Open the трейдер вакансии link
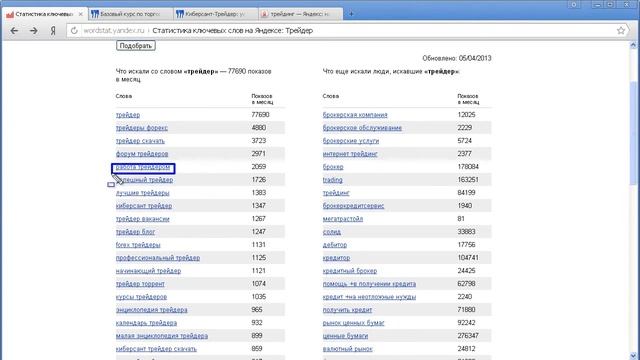The image size is (640, 360). coord(142,219)
